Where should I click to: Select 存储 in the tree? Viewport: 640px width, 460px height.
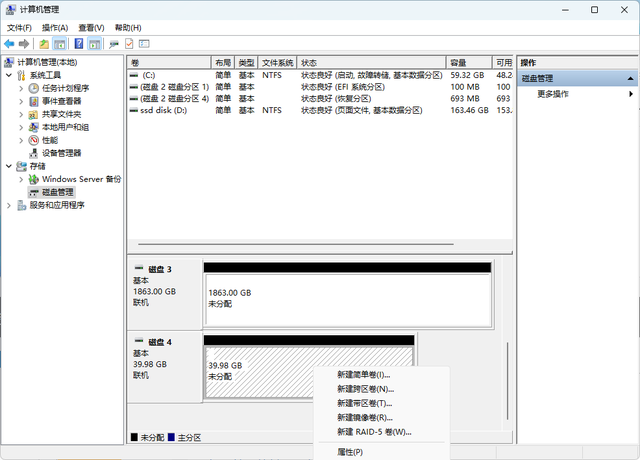click(38, 166)
